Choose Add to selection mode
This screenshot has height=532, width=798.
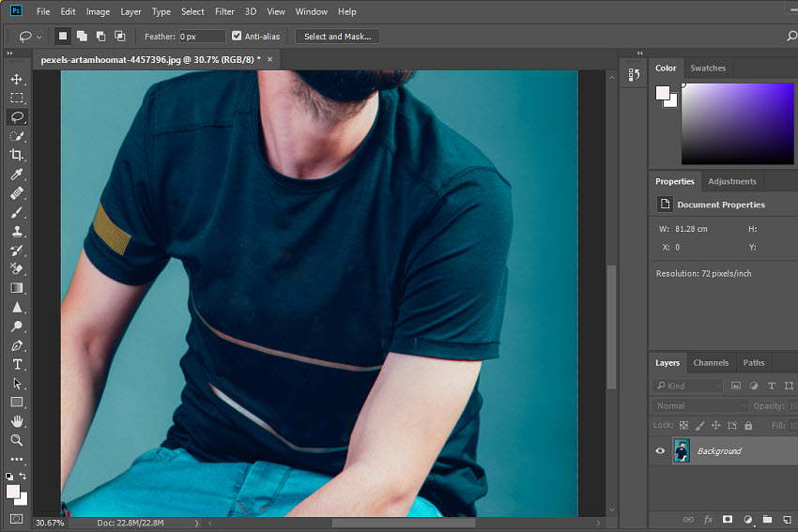click(82, 36)
